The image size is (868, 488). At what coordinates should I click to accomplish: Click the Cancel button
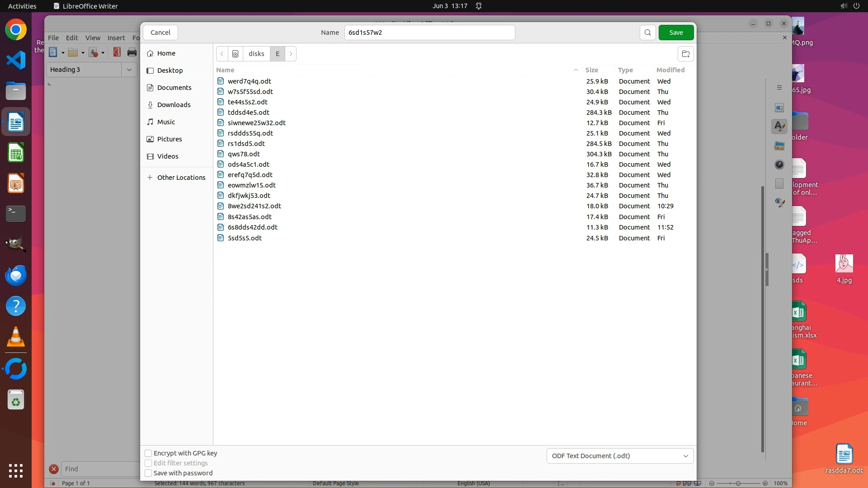[x=160, y=33]
